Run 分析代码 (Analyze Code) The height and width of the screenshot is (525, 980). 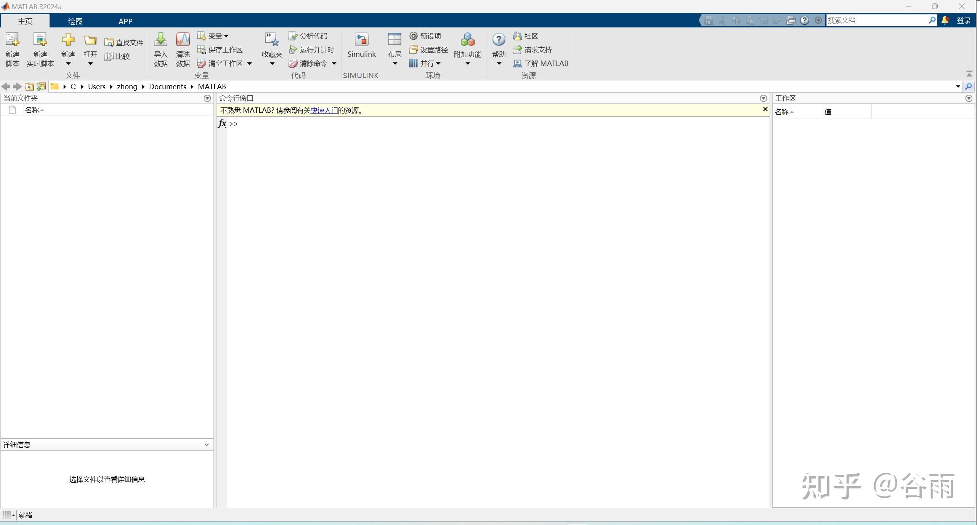[308, 35]
